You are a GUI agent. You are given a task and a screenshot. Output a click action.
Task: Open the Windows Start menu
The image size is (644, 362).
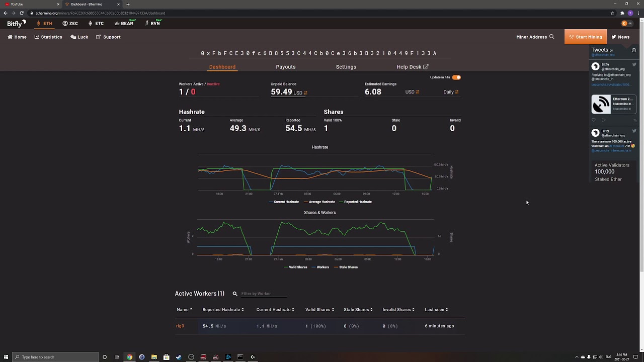click(6, 357)
